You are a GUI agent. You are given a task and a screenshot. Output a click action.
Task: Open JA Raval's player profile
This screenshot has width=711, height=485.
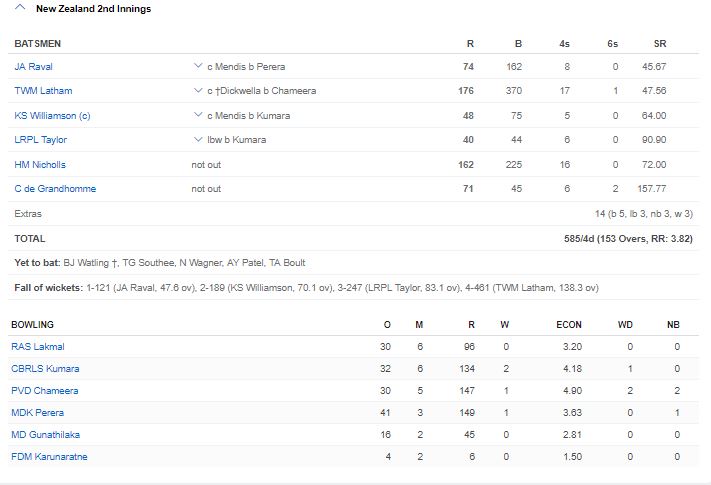point(33,67)
